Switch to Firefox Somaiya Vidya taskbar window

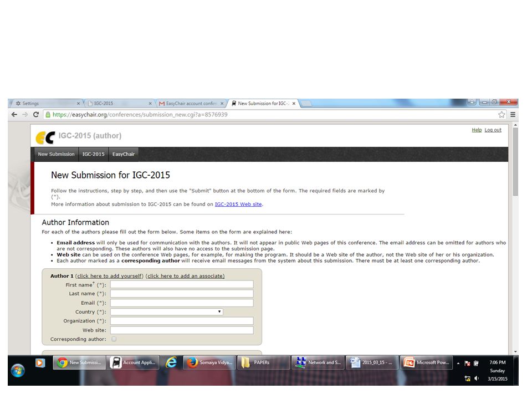point(209,362)
